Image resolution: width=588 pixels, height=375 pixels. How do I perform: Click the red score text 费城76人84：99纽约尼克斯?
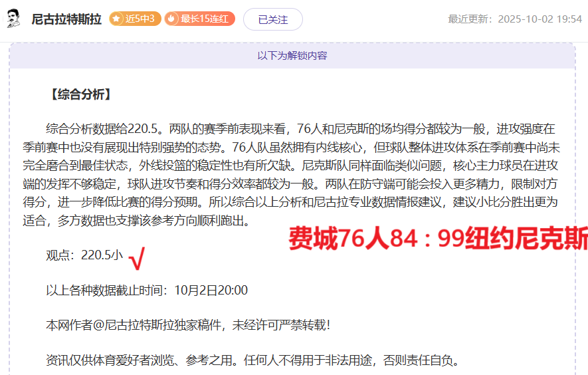pos(438,239)
